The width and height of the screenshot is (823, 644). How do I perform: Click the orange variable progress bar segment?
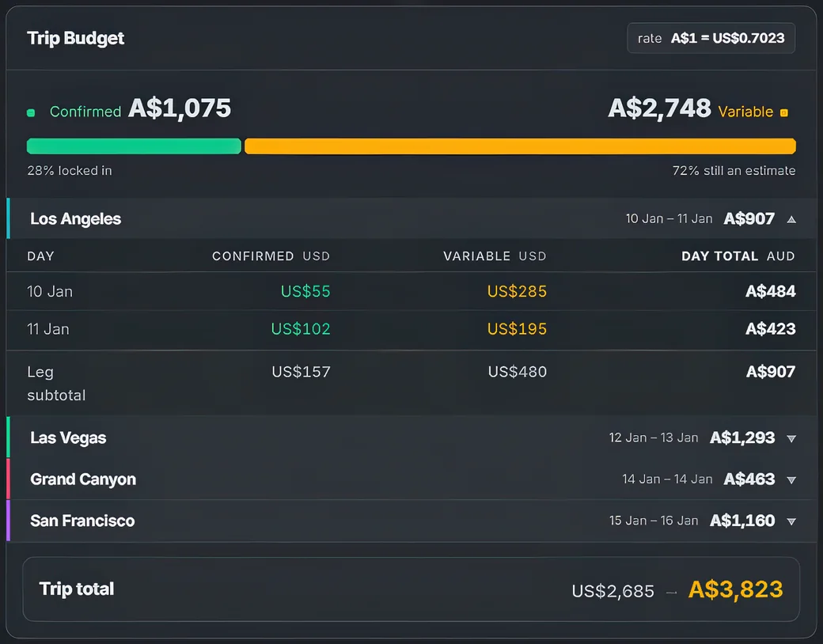(x=520, y=146)
